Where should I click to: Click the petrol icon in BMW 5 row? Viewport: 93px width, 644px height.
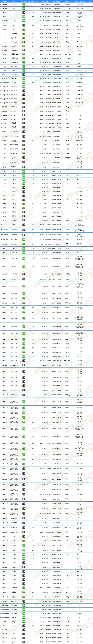point(24,16)
